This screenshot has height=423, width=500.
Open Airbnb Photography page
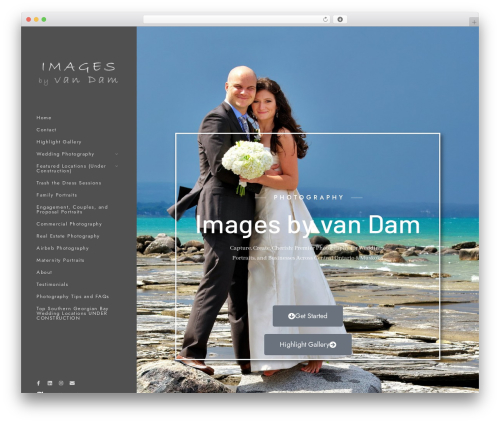pyautogui.click(x=62, y=248)
